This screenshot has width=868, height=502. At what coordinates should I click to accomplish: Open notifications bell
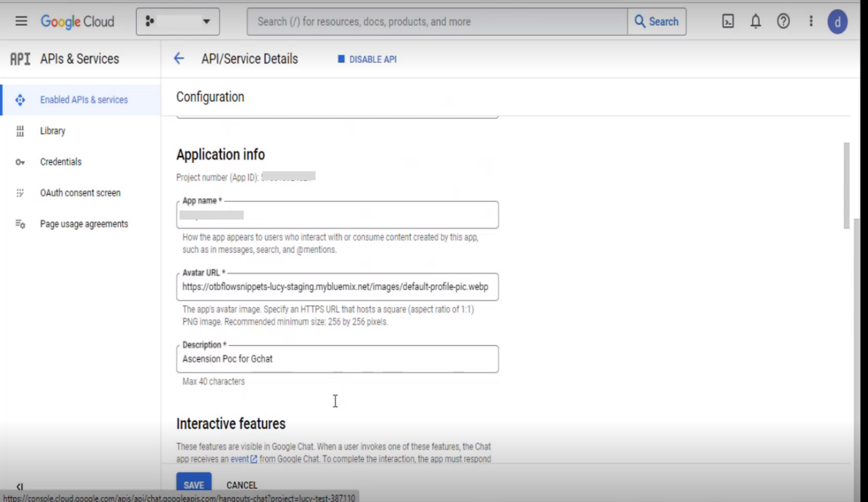(755, 21)
